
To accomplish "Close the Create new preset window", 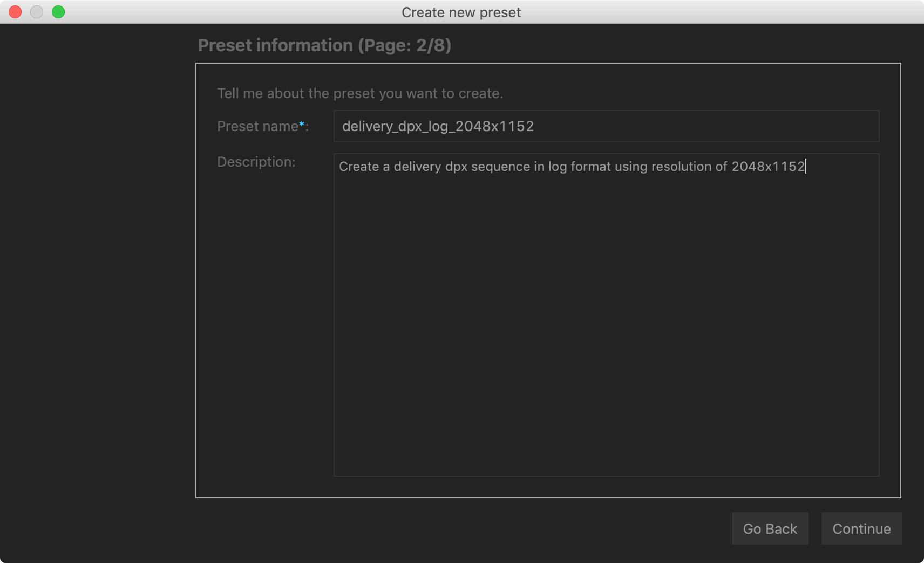I will point(15,12).
